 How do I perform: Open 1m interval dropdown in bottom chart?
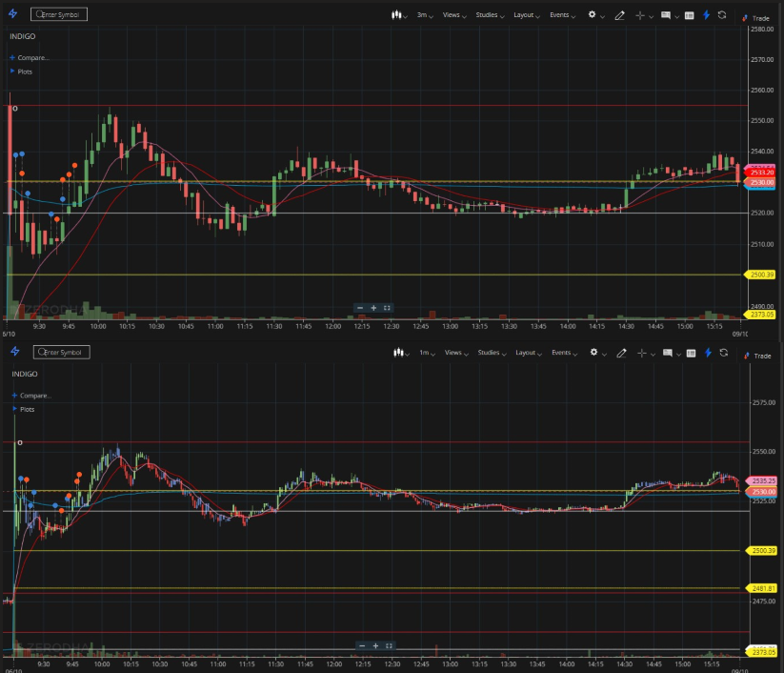point(427,353)
